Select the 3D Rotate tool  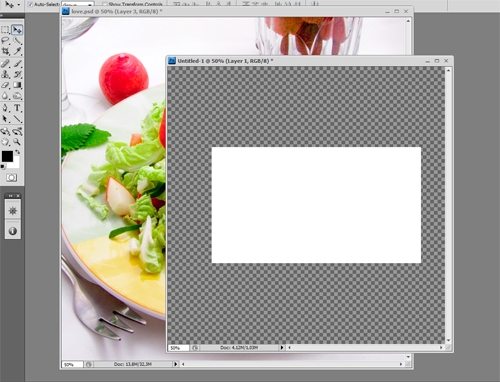point(5,131)
